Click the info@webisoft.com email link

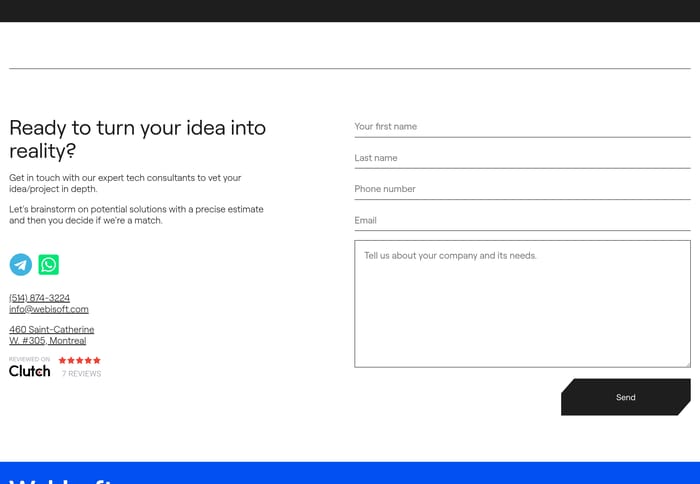(49, 309)
